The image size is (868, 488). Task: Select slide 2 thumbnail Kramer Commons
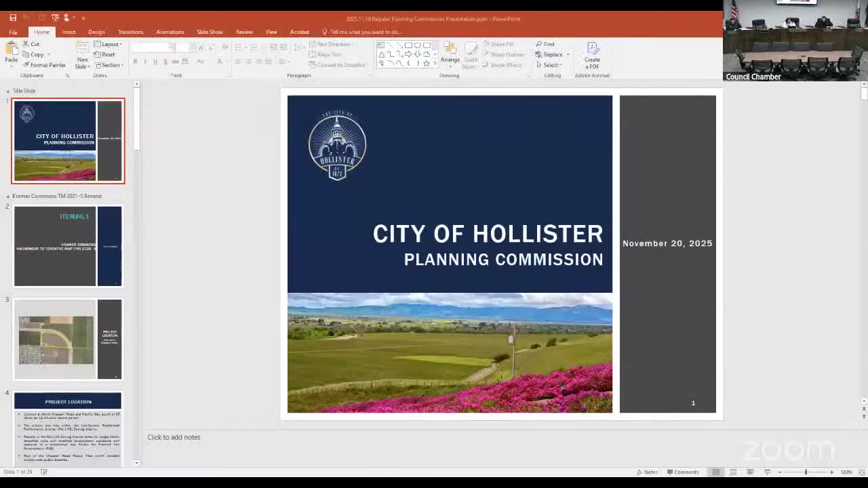(68, 246)
